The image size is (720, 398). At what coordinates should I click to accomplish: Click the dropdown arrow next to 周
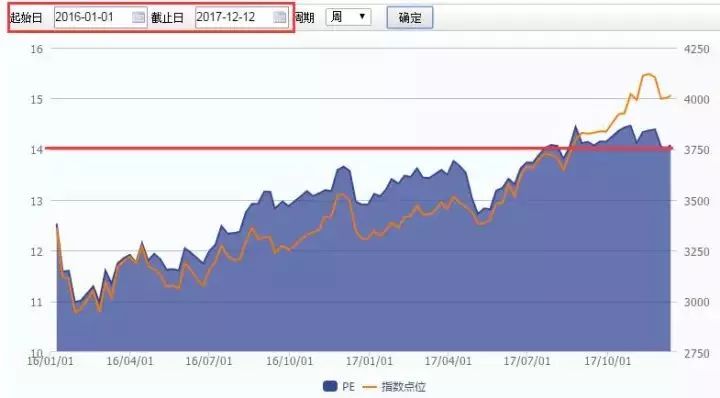362,17
